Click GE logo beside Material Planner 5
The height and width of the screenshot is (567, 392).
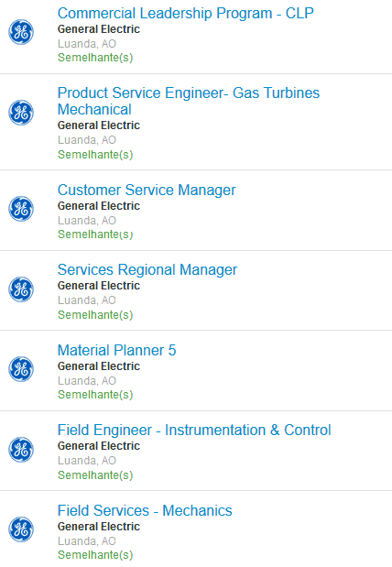(x=21, y=369)
